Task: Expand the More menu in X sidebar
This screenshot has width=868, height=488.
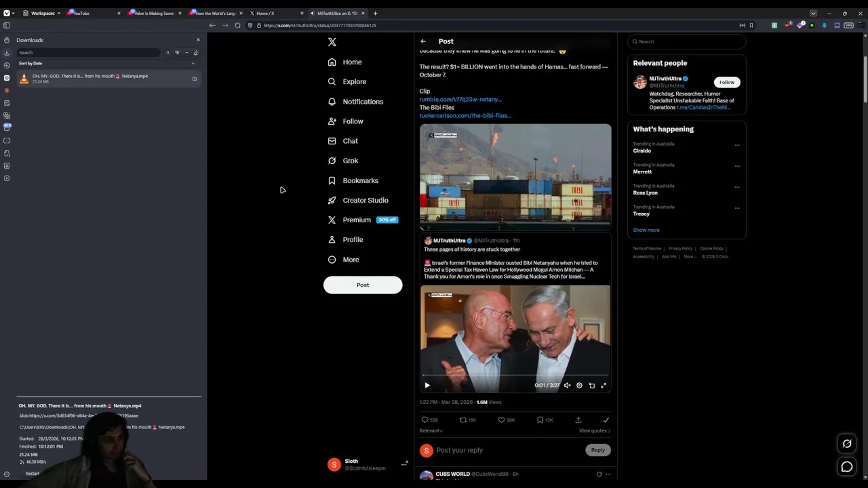Action: (x=344, y=260)
